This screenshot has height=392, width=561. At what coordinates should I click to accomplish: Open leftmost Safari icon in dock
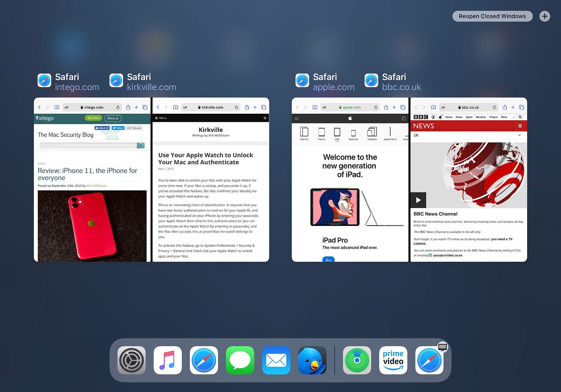click(204, 360)
